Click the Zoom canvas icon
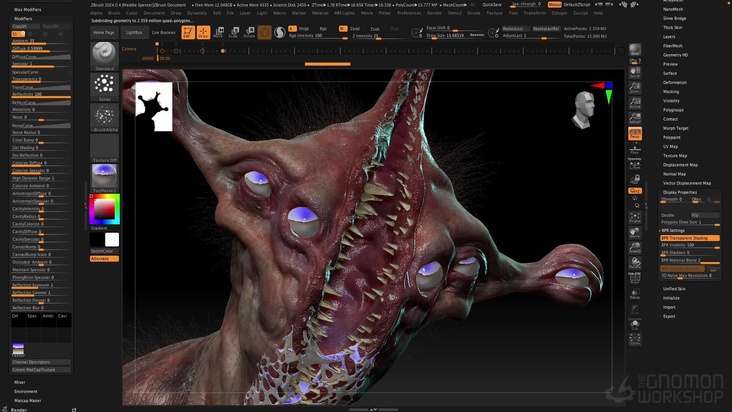732x412 pixels. (635, 87)
